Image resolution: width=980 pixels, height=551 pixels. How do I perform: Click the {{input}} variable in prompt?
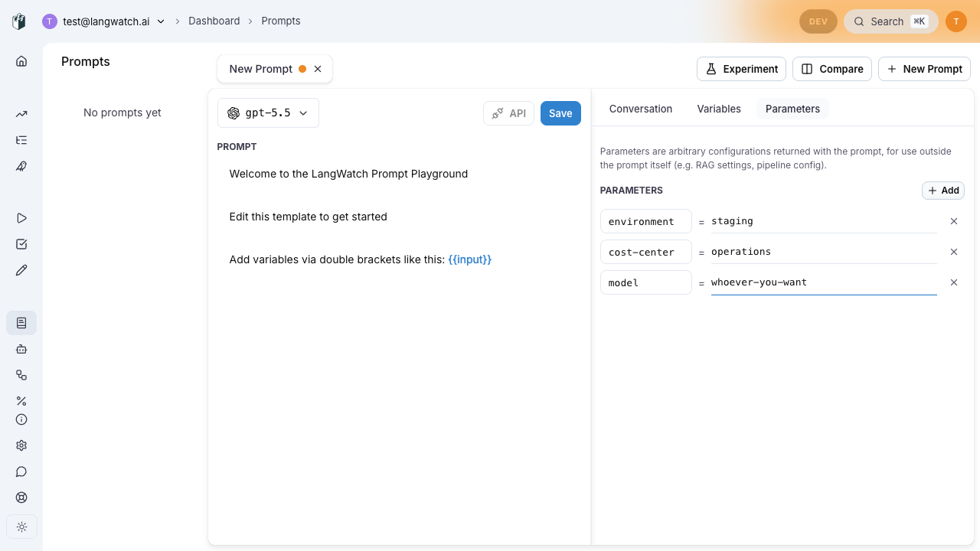click(x=470, y=259)
